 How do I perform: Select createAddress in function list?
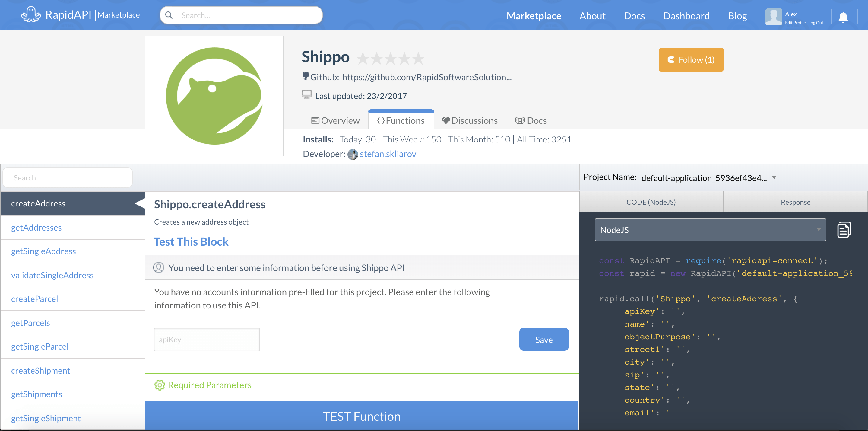[x=72, y=203]
